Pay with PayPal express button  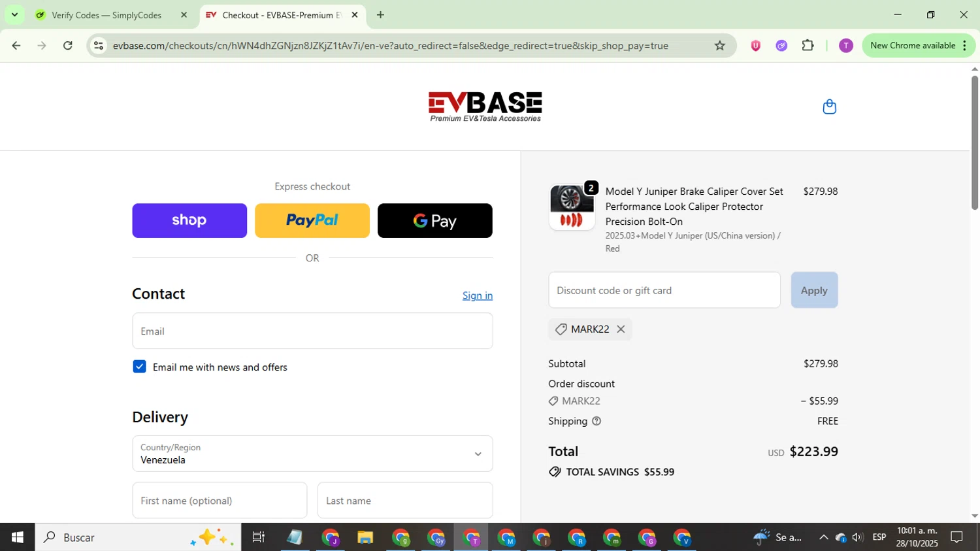[312, 220]
